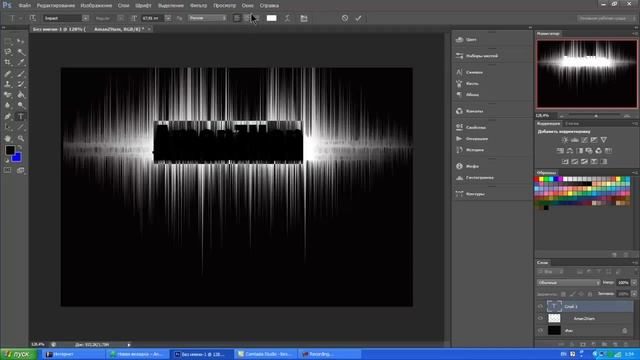Toggle Quick Mask mode
The height and width of the screenshot is (360, 640).
point(8,170)
